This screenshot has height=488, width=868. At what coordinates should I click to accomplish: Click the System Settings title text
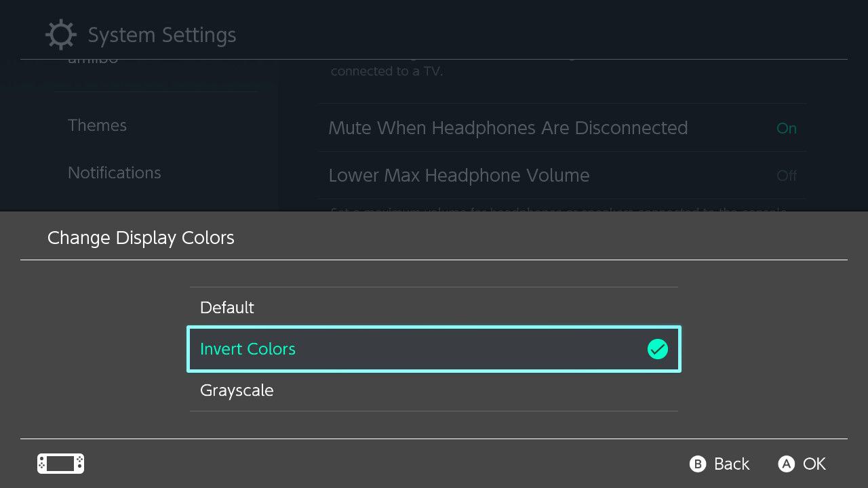161,34
